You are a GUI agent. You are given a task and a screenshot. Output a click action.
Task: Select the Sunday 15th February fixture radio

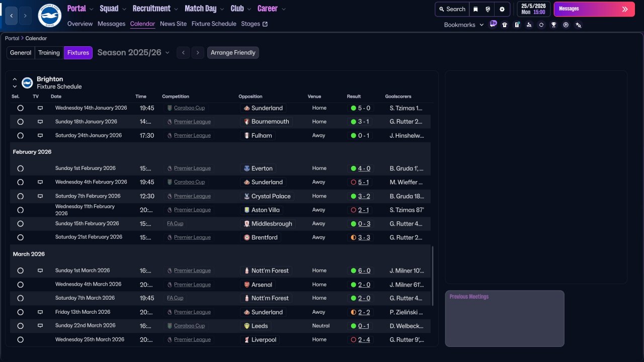pyautogui.click(x=20, y=224)
